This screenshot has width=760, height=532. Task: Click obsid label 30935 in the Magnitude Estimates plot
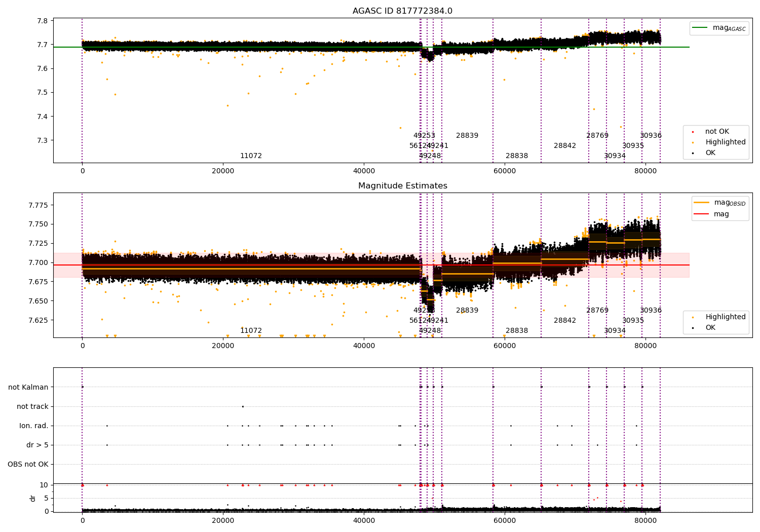pyautogui.click(x=633, y=321)
